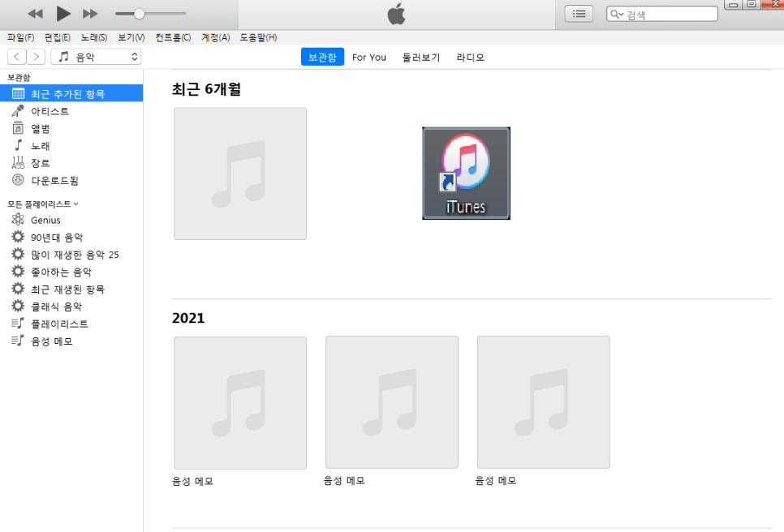This screenshot has height=532, width=784.
Task: Go back with the left arrow
Action: (x=16, y=57)
